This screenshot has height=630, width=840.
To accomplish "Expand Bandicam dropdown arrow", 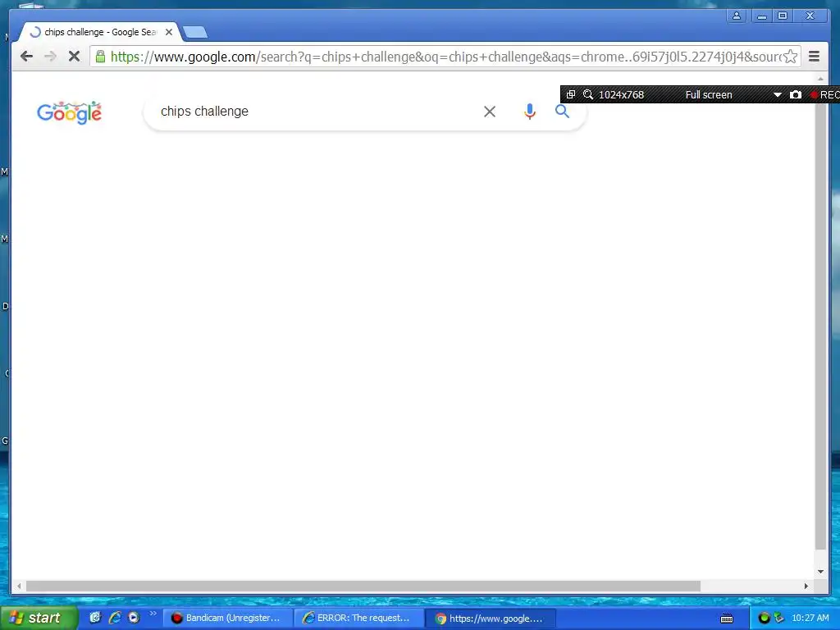I will coord(778,95).
